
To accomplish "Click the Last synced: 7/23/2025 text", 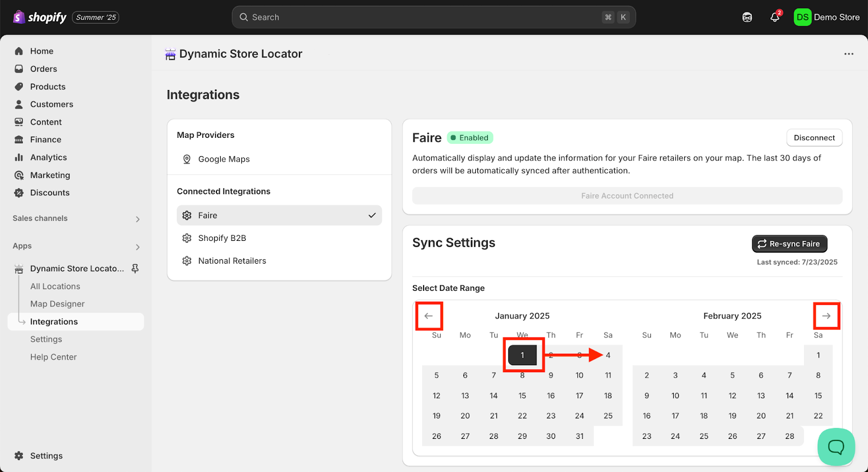I will [797, 262].
